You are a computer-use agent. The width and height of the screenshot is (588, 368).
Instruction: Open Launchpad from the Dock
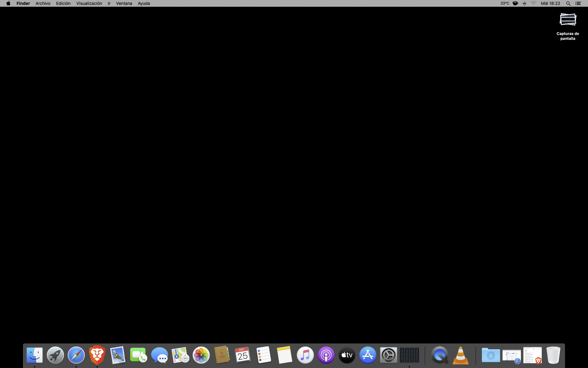(x=55, y=355)
